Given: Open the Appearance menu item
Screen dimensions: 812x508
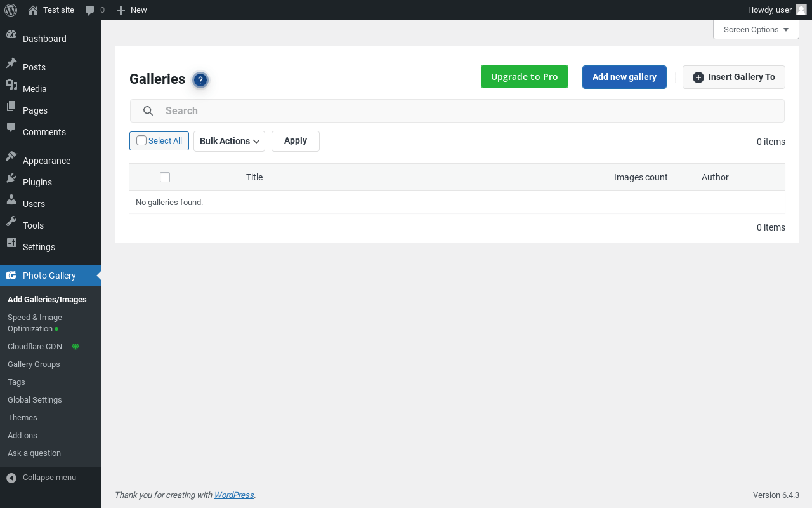Looking at the screenshot, I should tap(51, 161).
